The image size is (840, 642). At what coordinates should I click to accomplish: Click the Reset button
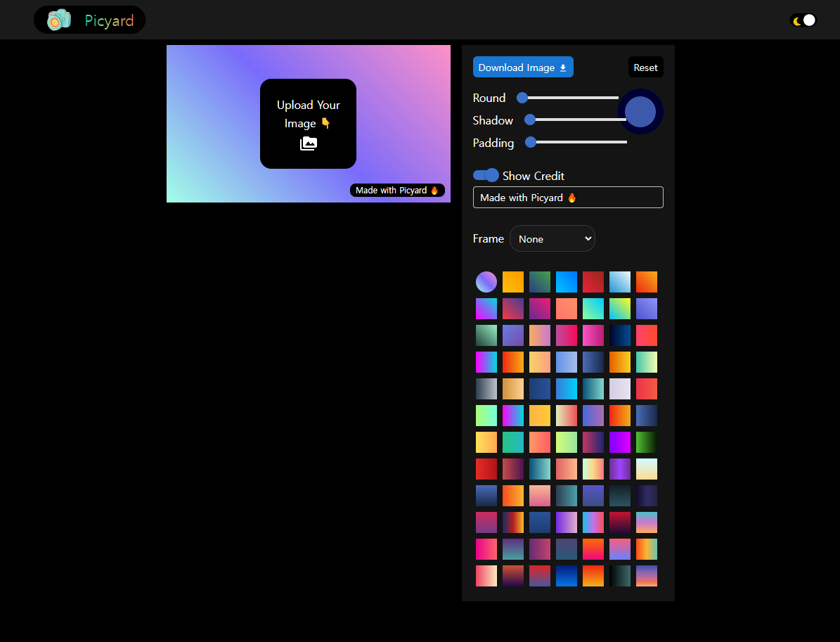point(645,68)
